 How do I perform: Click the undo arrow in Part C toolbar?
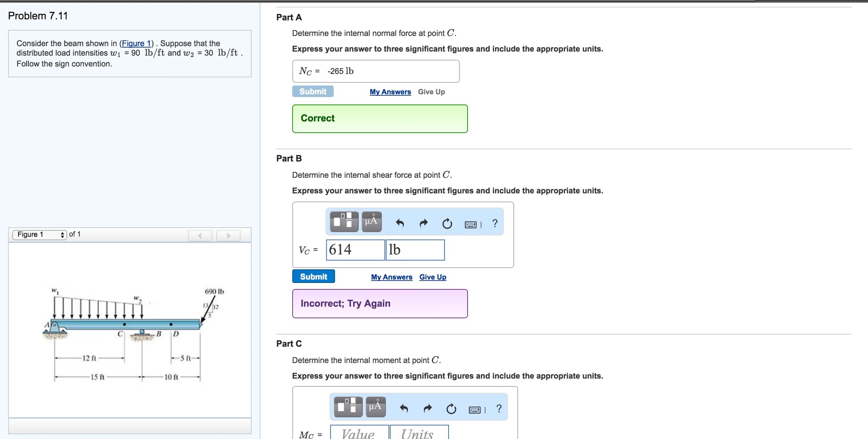404,408
